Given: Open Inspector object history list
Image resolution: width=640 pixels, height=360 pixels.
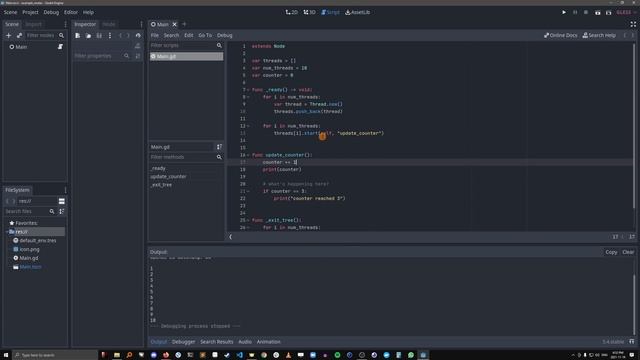Looking at the screenshot, I should (138, 36).
